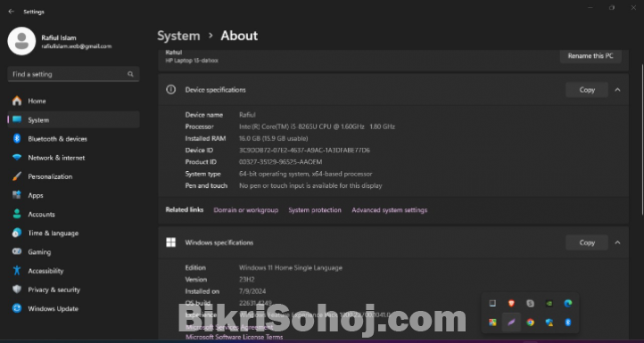Click the 23H2 version value
Image resolution: width=644 pixels, height=343 pixels.
point(247,280)
